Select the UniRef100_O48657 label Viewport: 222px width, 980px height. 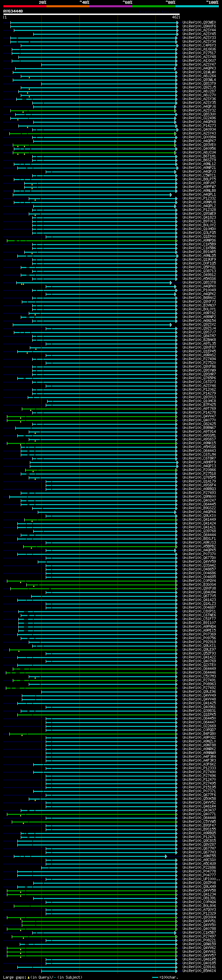pyautogui.click(x=199, y=569)
